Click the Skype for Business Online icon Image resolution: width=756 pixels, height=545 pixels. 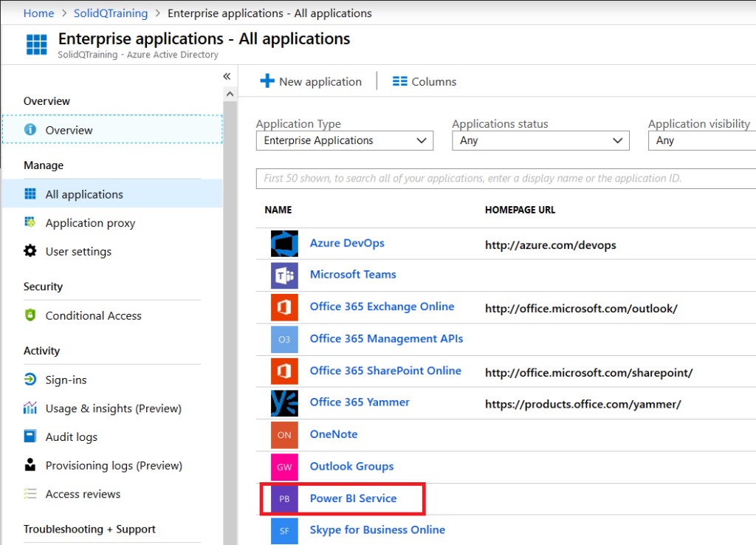(284, 529)
